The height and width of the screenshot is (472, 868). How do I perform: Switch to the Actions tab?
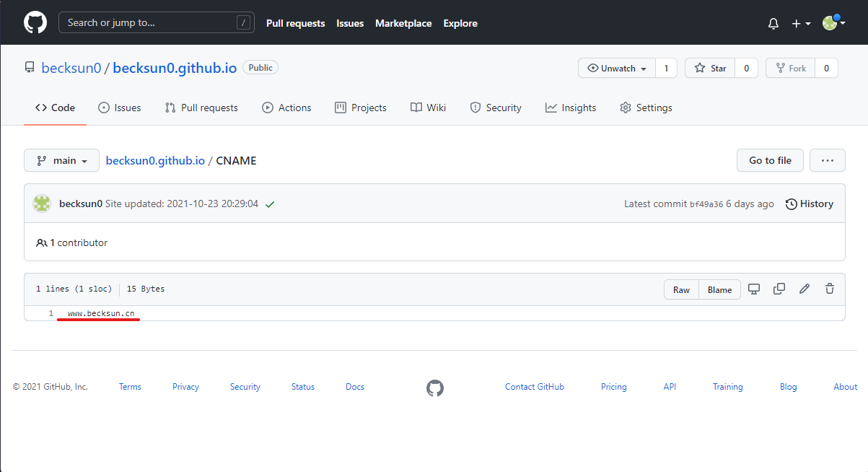pos(286,108)
